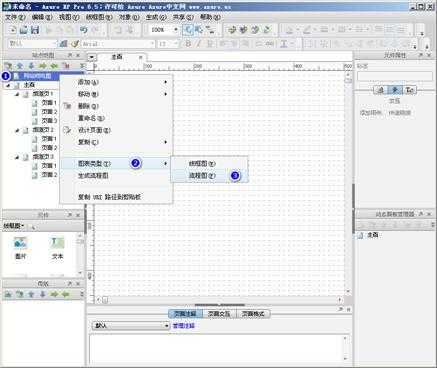Toggle the highlighted intersected selection mode
The height and width of the screenshot is (368, 437).
188,30
